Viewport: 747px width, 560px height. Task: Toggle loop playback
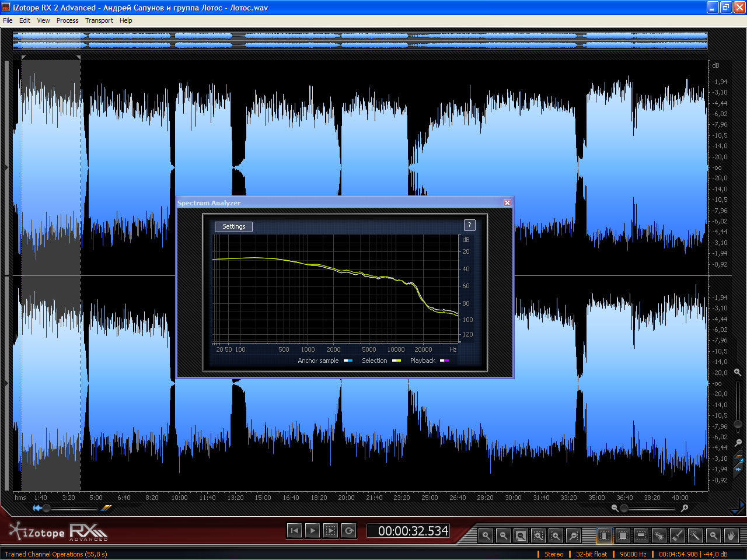(348, 530)
